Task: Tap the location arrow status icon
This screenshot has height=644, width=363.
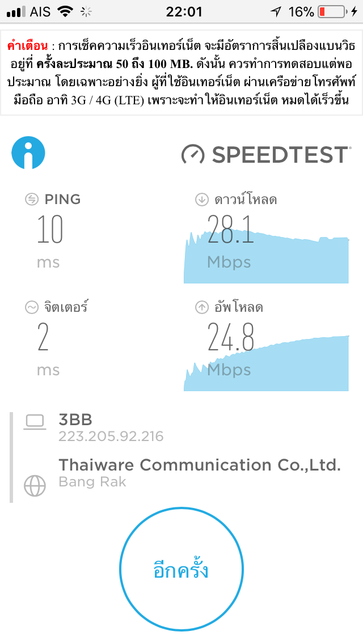Action: 276,11
